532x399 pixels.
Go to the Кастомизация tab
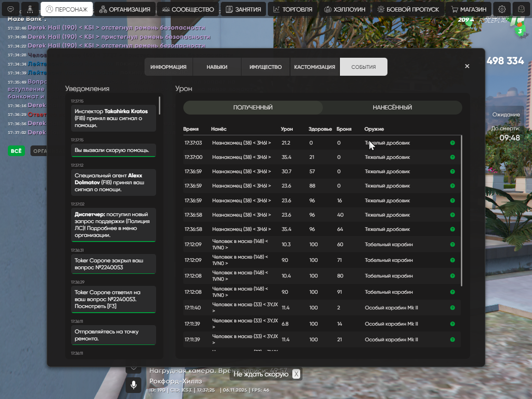coord(314,67)
